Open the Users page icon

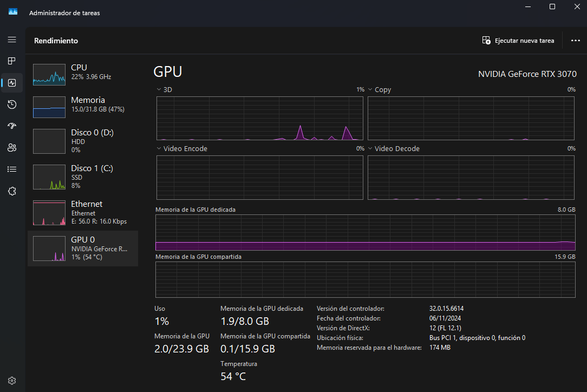[x=12, y=147]
